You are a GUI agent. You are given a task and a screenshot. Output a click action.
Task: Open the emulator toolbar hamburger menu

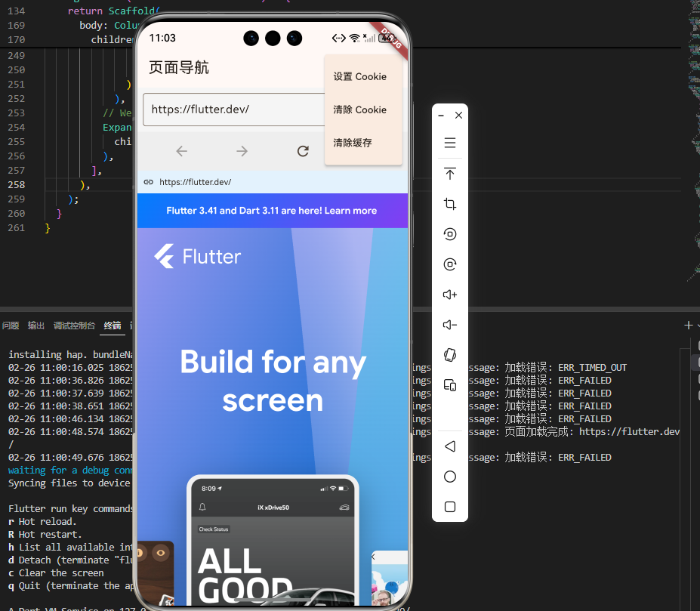(450, 143)
